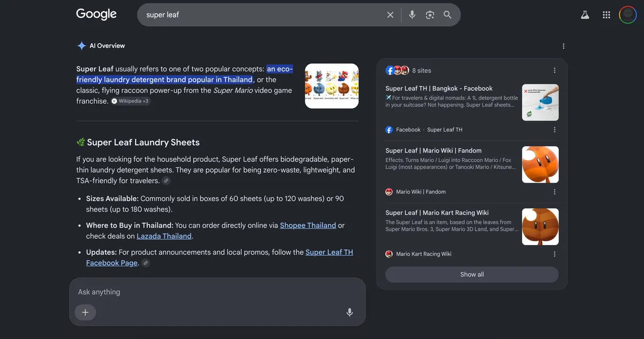Open Search Labs flask icon
The width and height of the screenshot is (644, 339).
[x=585, y=15]
